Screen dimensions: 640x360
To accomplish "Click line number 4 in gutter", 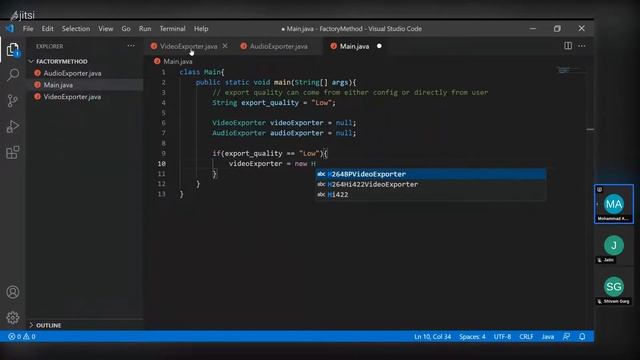I will 163,102.
